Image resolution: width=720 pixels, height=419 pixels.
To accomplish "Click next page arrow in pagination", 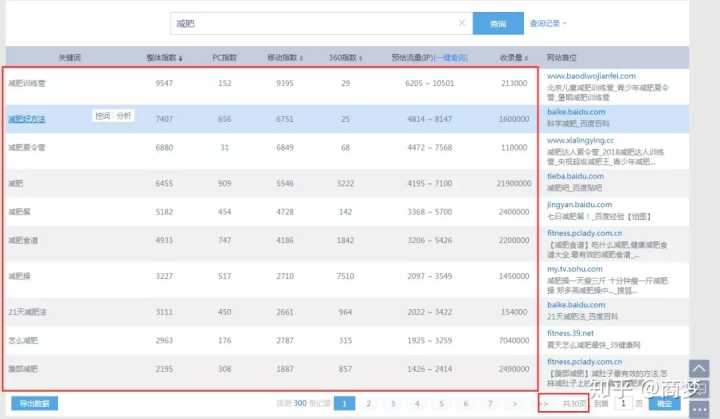I will 514,404.
